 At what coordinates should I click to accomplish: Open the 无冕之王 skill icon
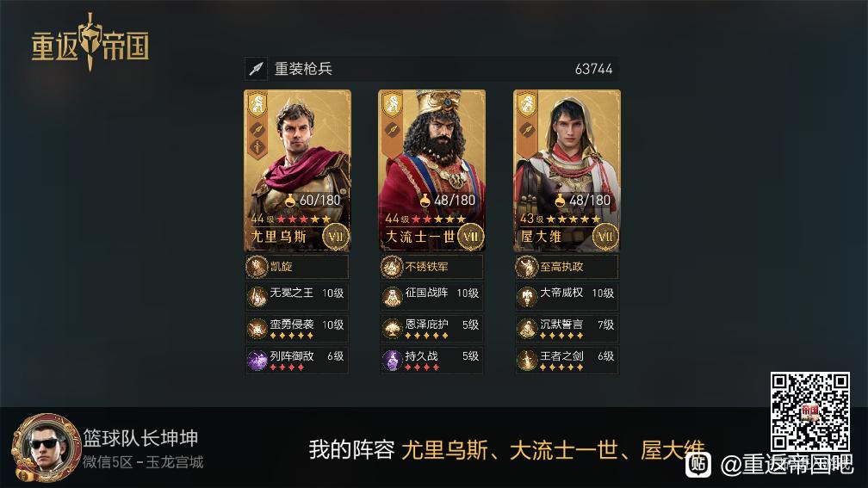[x=257, y=297]
